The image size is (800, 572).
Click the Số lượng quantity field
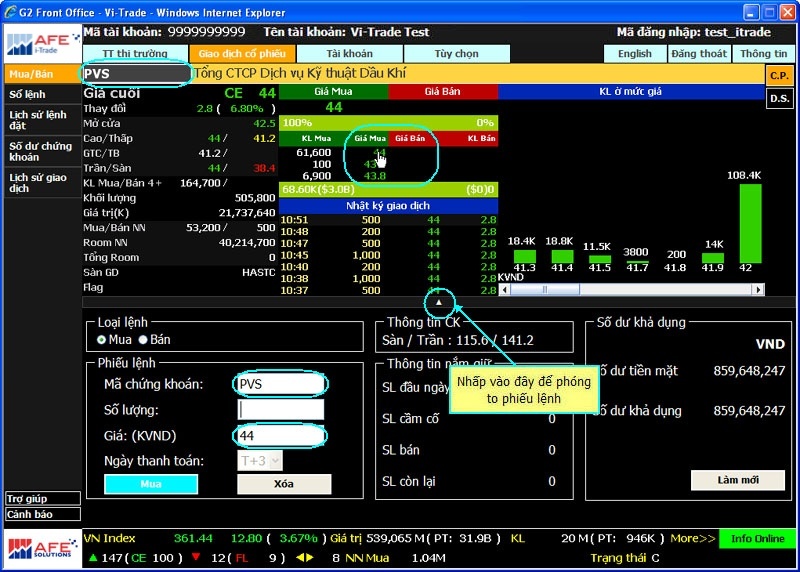click(x=281, y=410)
